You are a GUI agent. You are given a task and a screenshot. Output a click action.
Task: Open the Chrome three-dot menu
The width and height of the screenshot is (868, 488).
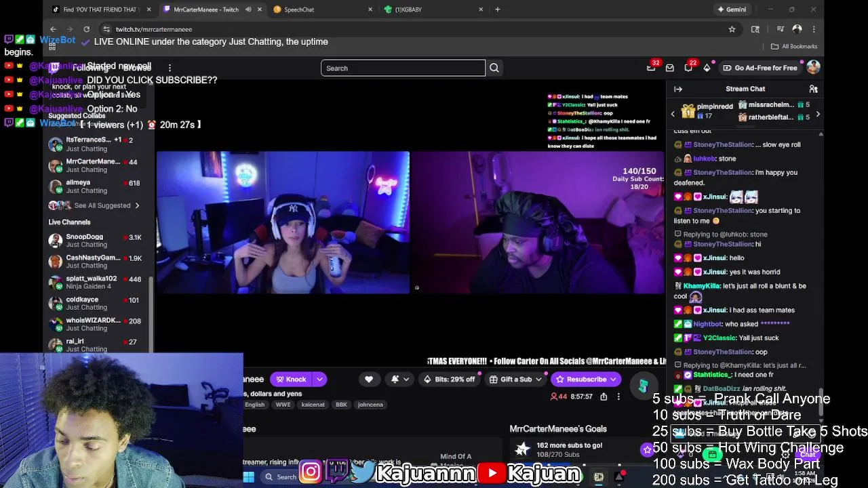click(814, 29)
